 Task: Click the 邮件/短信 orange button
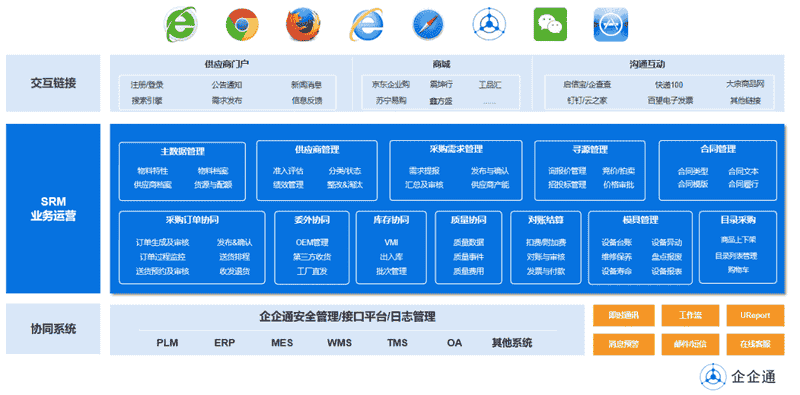(690, 344)
